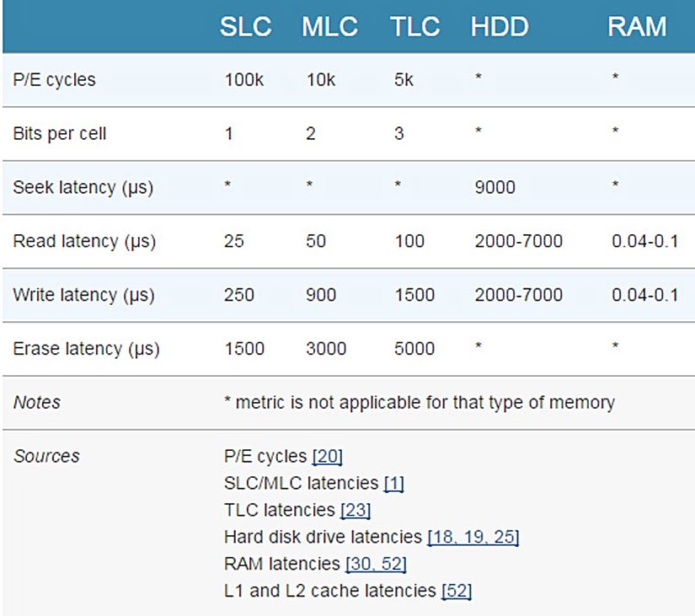Image resolution: width=695 pixels, height=616 pixels.
Task: Select the MLC write latency value 900
Action: pos(321,295)
